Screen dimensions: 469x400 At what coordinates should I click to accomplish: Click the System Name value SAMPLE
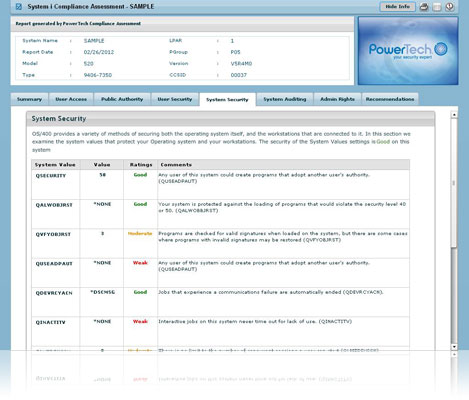(x=94, y=41)
